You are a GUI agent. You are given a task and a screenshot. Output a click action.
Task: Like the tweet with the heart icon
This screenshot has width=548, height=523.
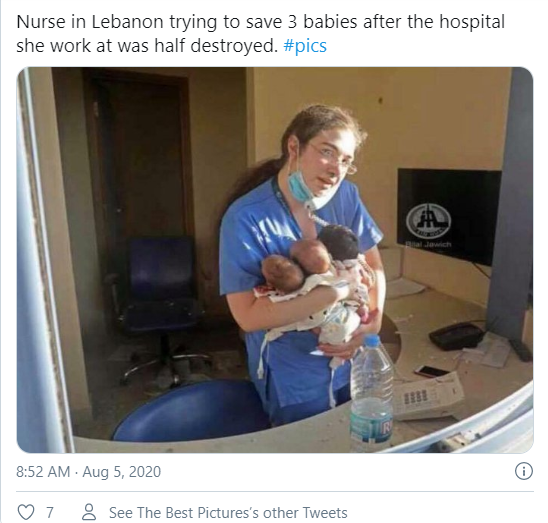[x=26, y=512]
